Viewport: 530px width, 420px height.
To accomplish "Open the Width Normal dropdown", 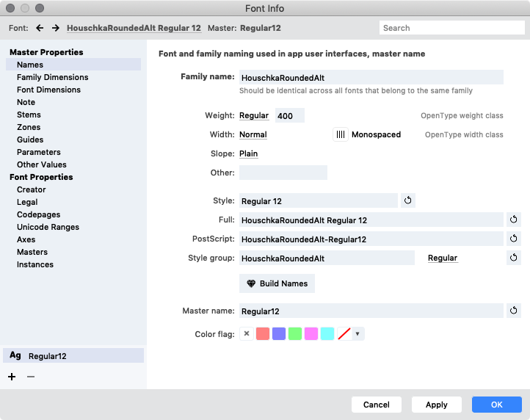I will tap(253, 134).
